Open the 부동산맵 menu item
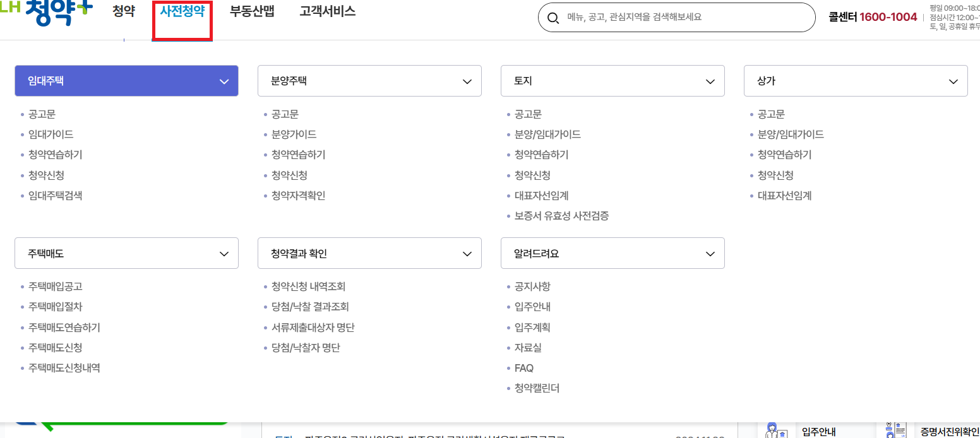 [x=252, y=11]
